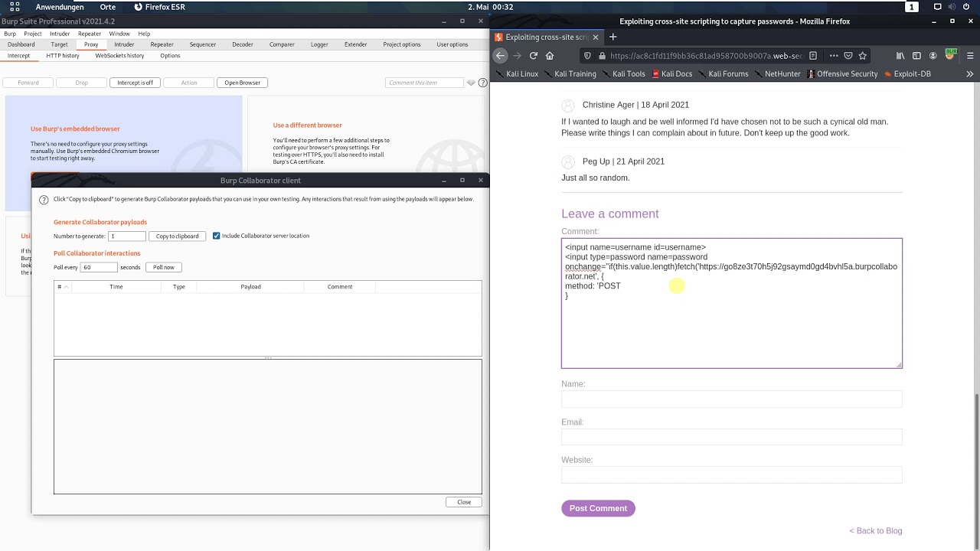Go to Firefox home page icon
Screen dimensions: 980x551
(x=550, y=56)
